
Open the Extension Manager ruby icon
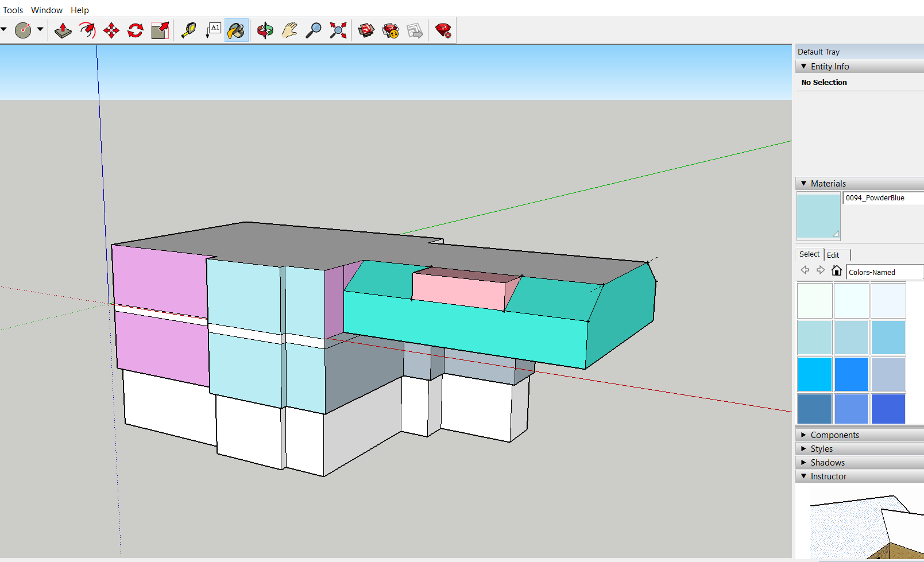pyautogui.click(x=443, y=30)
